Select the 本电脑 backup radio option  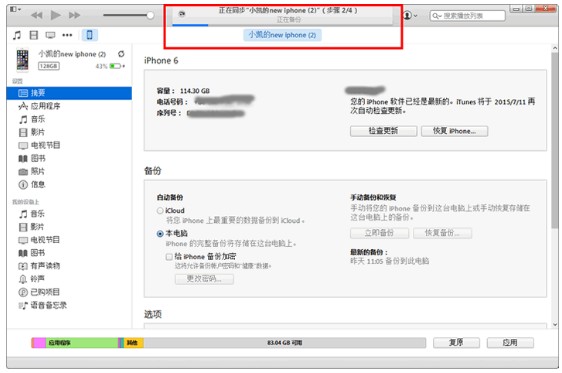(160, 234)
